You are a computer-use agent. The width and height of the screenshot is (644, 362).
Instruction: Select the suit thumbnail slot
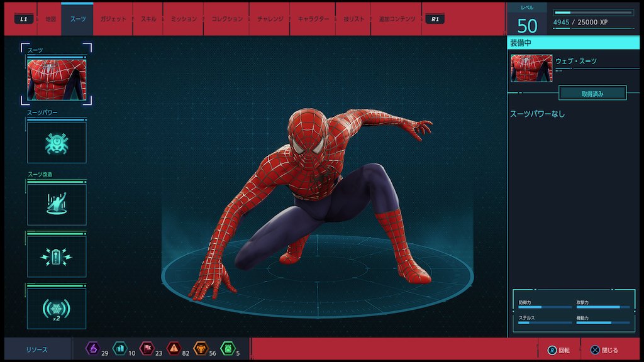click(x=57, y=79)
